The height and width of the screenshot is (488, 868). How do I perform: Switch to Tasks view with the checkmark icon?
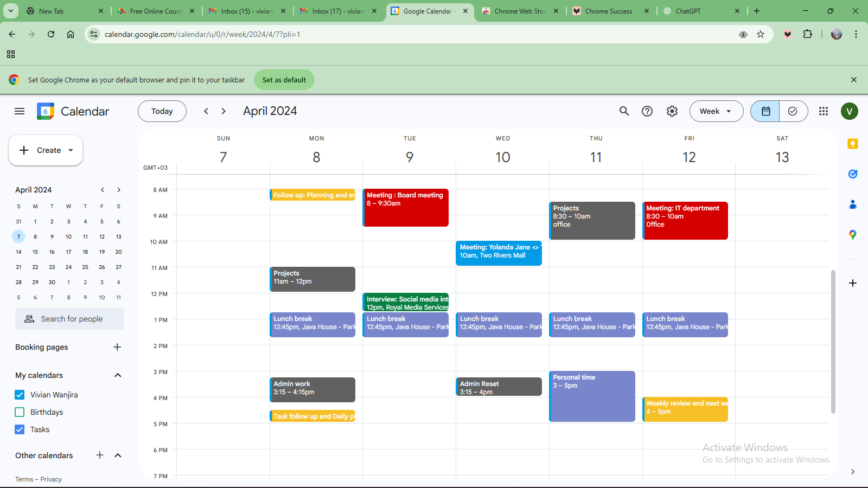coord(793,111)
